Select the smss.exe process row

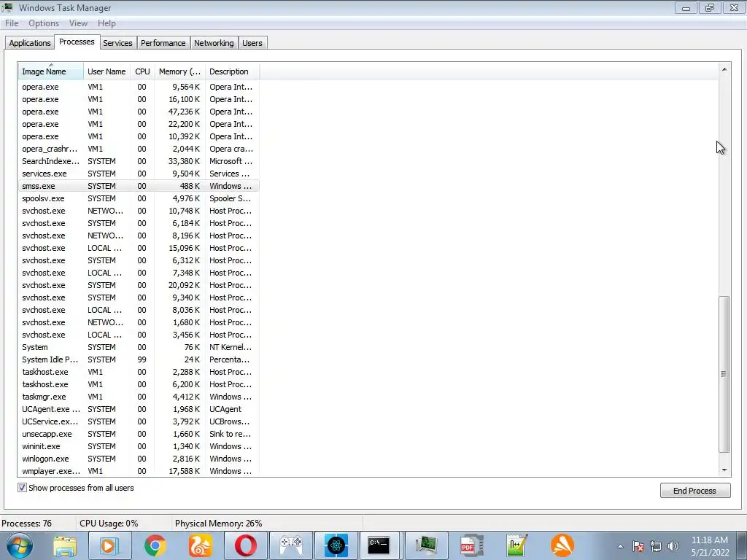139,186
